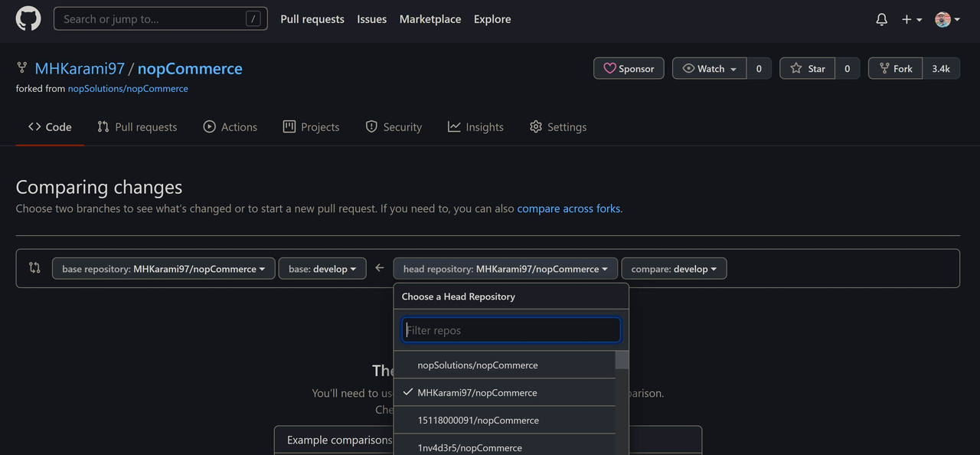This screenshot has width=980, height=455.
Task: Switch to the Actions tab
Action: click(230, 127)
